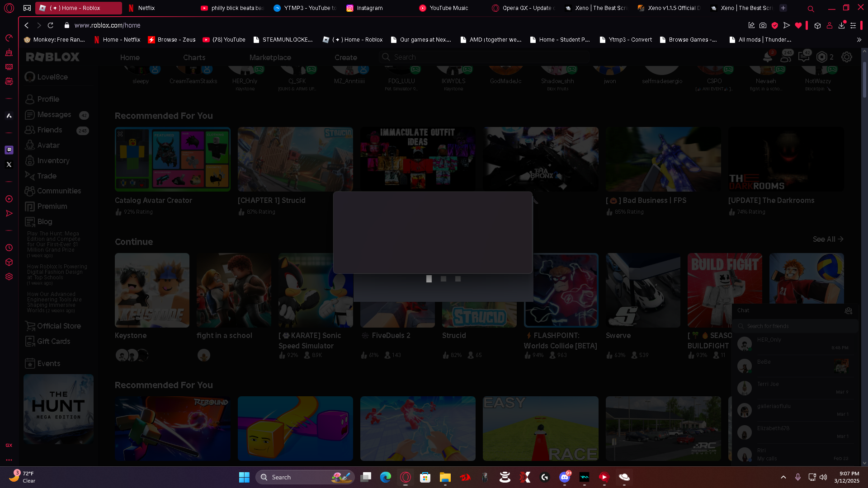Switch to the Instagram tab
The height and width of the screenshot is (488, 868).
pyautogui.click(x=378, y=8)
